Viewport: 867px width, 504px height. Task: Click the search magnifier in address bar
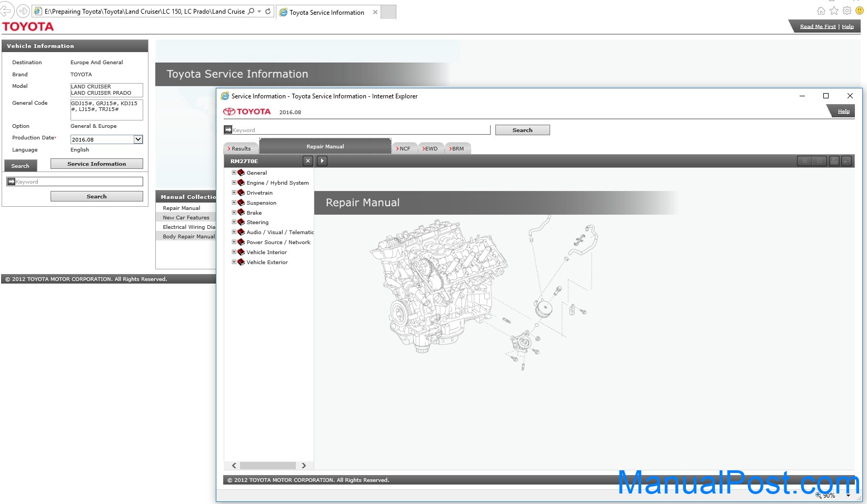pyautogui.click(x=251, y=11)
